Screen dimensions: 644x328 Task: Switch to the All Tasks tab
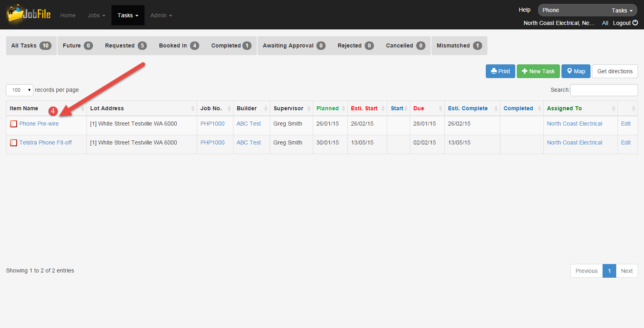tap(31, 45)
